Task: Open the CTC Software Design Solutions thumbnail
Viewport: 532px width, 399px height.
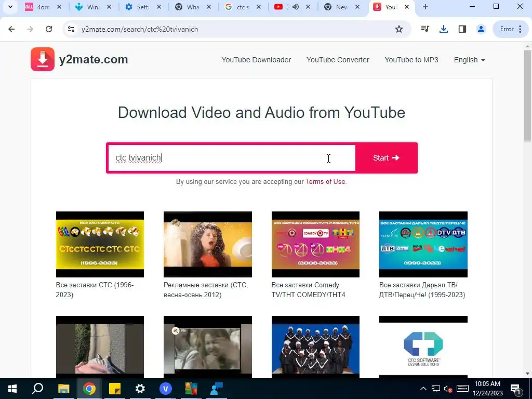Action: click(423, 347)
